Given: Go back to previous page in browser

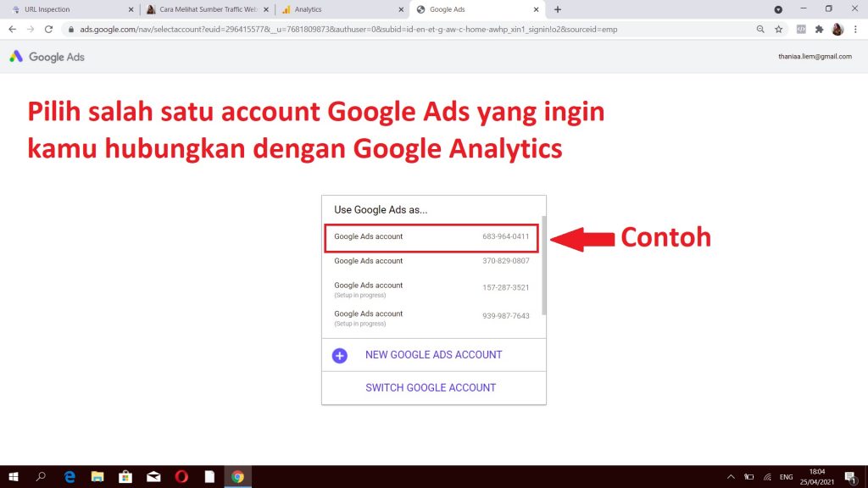Looking at the screenshot, I should click(x=12, y=30).
